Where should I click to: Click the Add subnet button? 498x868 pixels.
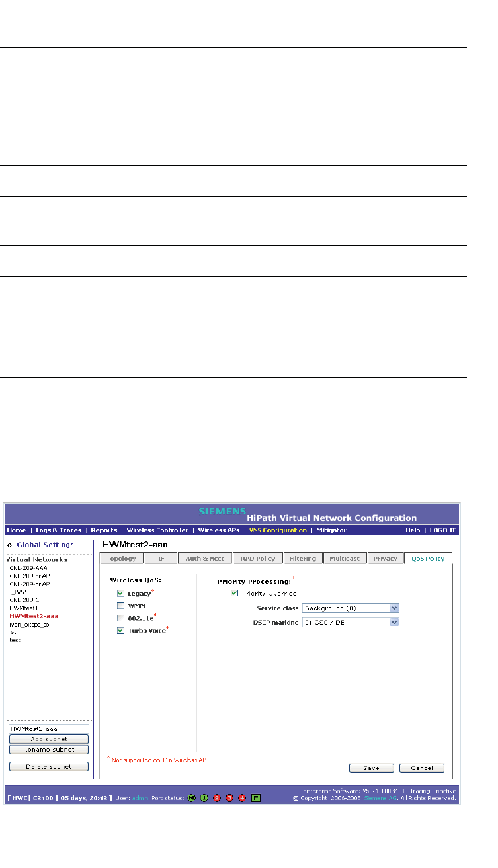[x=49, y=739]
